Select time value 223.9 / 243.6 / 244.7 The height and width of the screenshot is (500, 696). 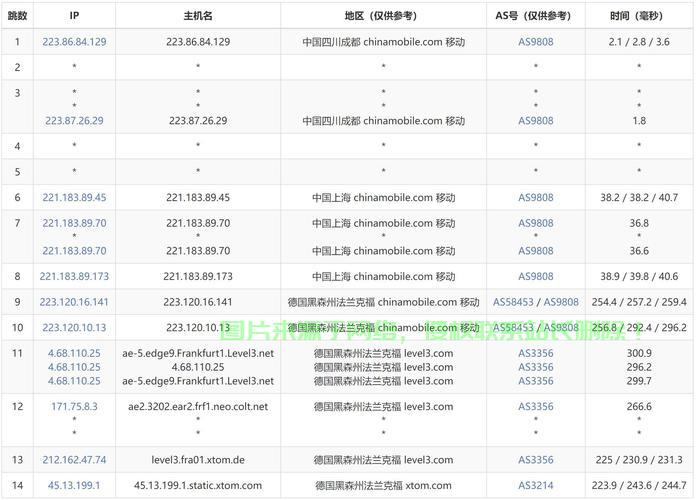(x=639, y=485)
